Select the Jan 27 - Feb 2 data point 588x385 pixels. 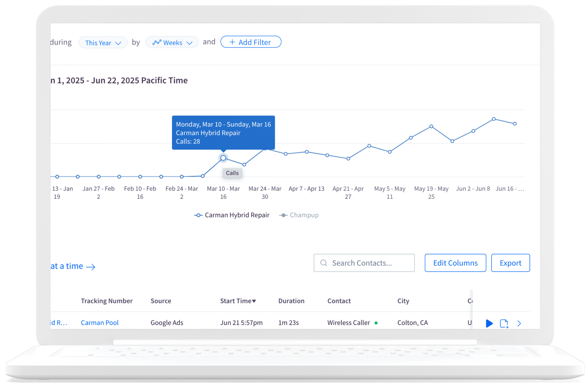(x=99, y=177)
